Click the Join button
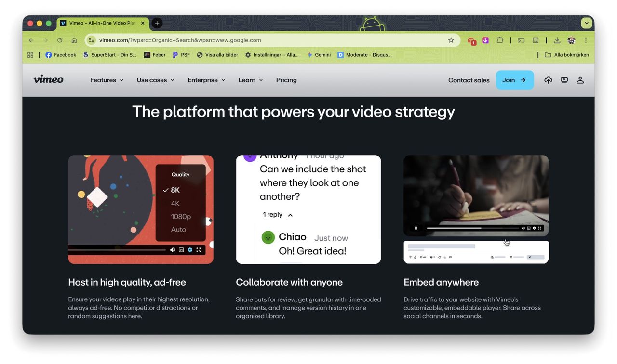 (x=514, y=79)
